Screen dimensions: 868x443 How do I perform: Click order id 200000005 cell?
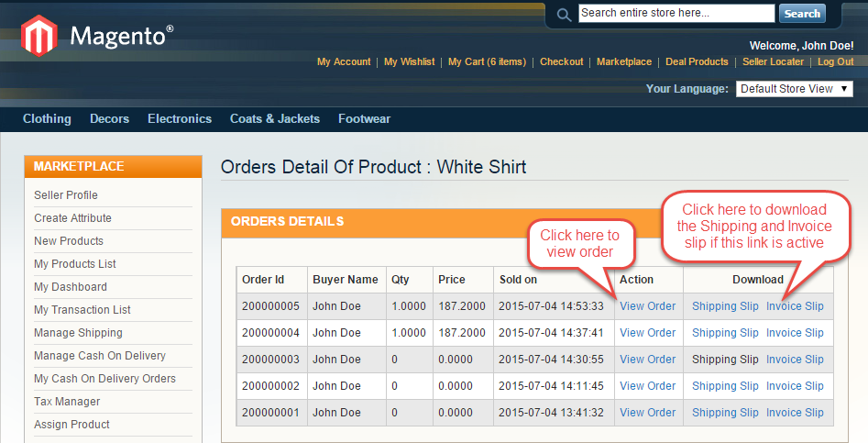[270, 306]
